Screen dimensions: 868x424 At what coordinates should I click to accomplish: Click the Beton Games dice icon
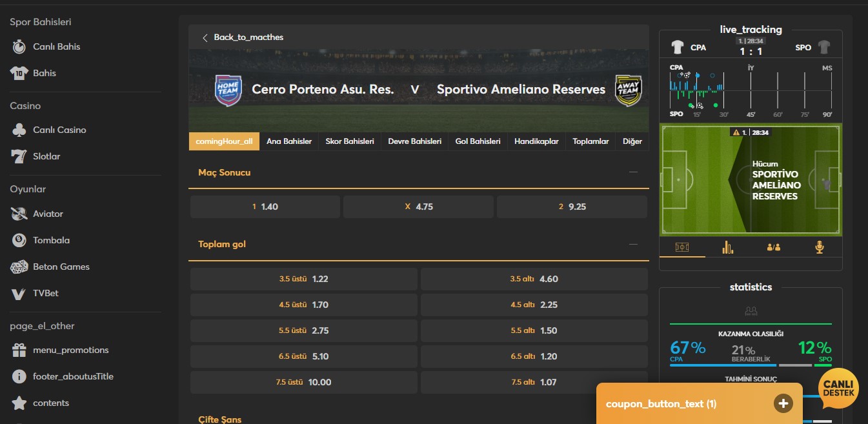(x=19, y=267)
